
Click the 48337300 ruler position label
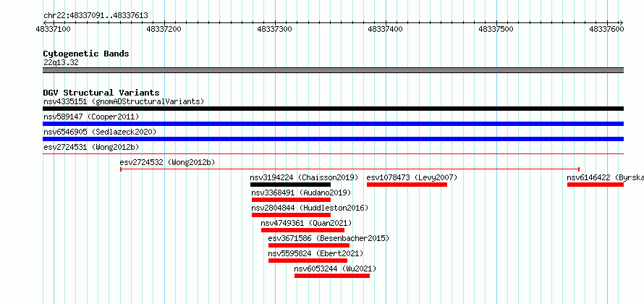pyautogui.click(x=275, y=29)
